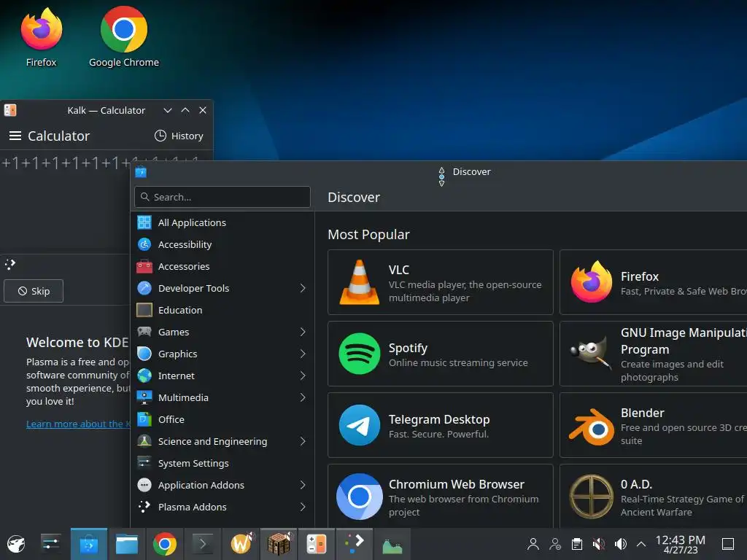Switch to Plasma Welcome in the taskbar
Image resolution: width=747 pixels, height=560 pixels.
355,544
